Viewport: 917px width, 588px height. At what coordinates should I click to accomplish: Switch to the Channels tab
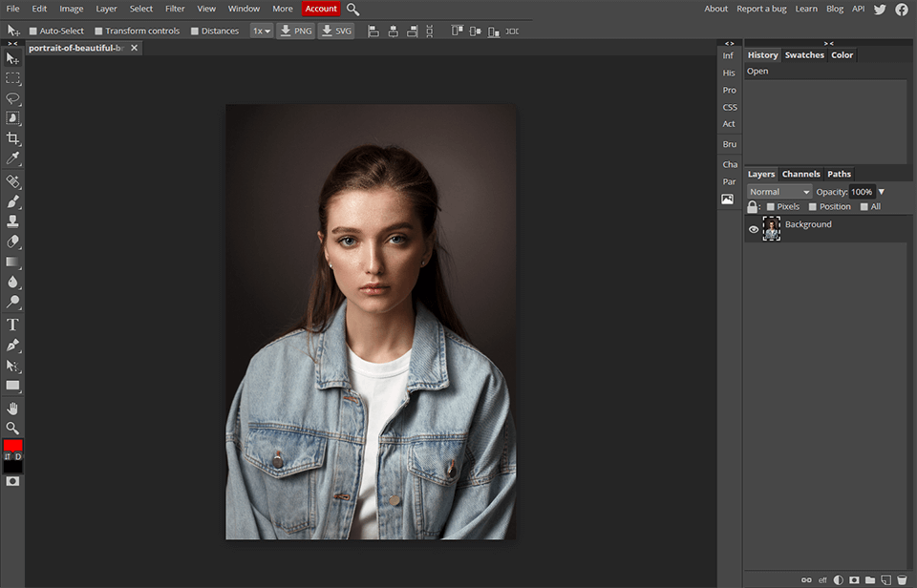[800, 174]
